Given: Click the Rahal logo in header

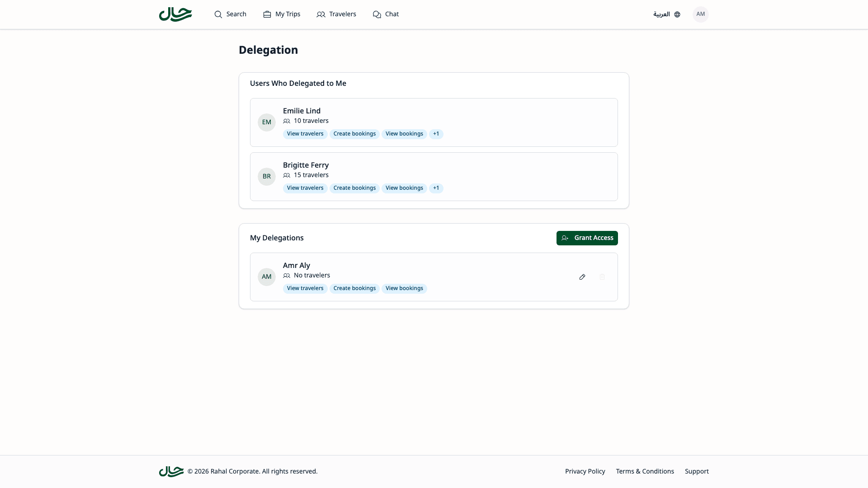Looking at the screenshot, I should click(x=175, y=14).
